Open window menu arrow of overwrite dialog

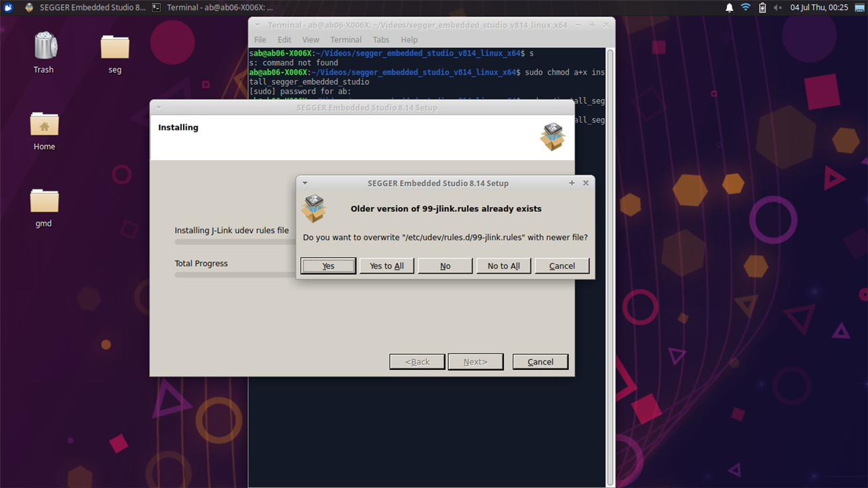click(x=305, y=183)
